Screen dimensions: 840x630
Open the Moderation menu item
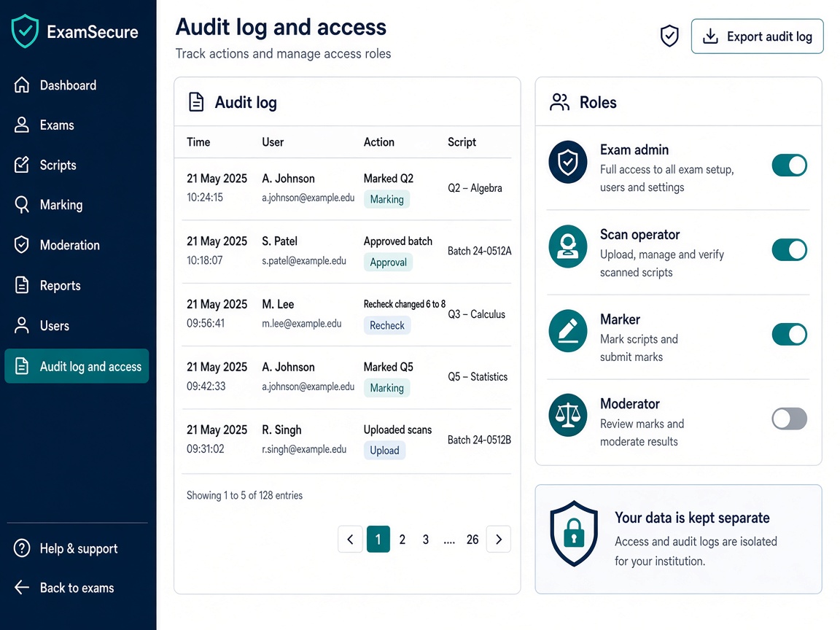pyautogui.click(x=77, y=245)
